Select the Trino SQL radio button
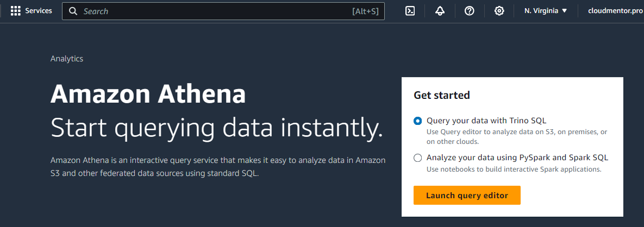 pos(417,121)
